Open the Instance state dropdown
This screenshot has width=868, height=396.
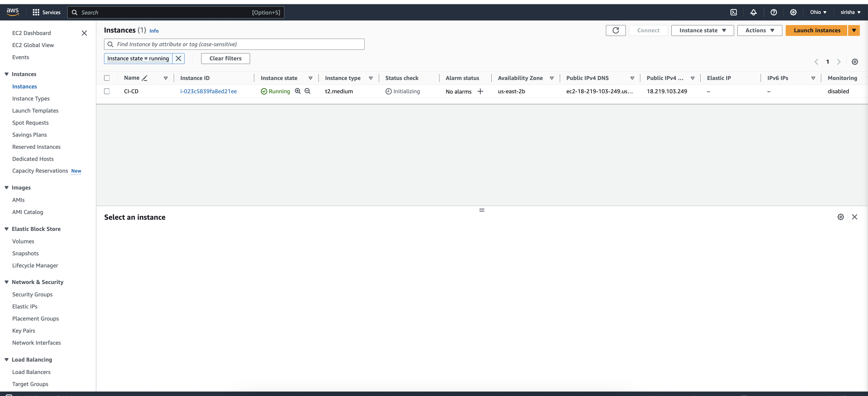click(702, 30)
